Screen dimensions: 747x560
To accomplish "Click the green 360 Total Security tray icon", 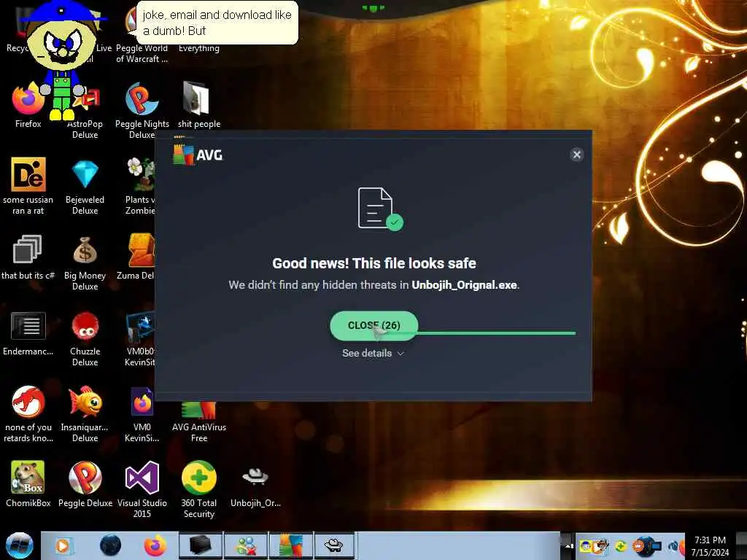I will [x=620, y=546].
